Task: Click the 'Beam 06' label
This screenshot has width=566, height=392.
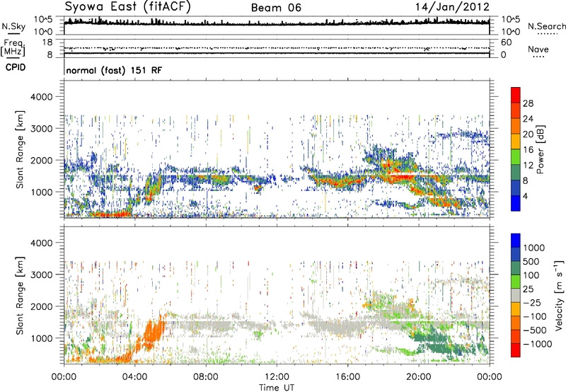Action: (x=276, y=8)
